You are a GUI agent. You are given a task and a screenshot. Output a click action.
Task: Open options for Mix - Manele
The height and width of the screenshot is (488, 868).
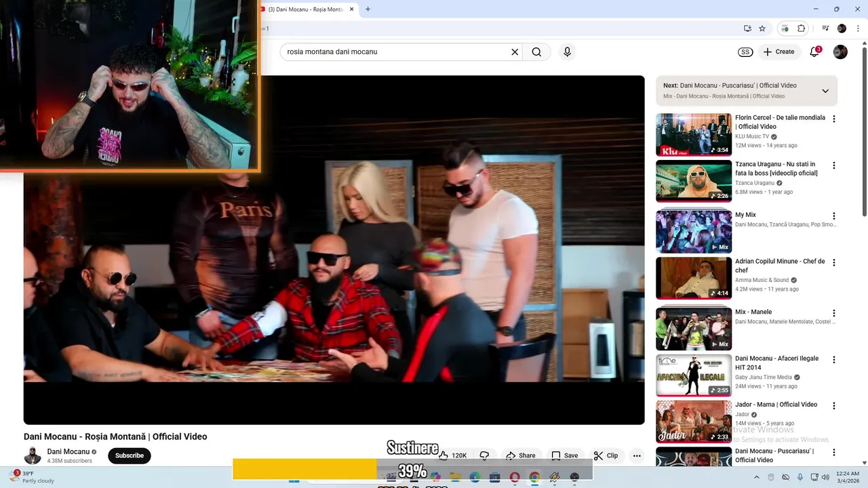tap(834, 313)
